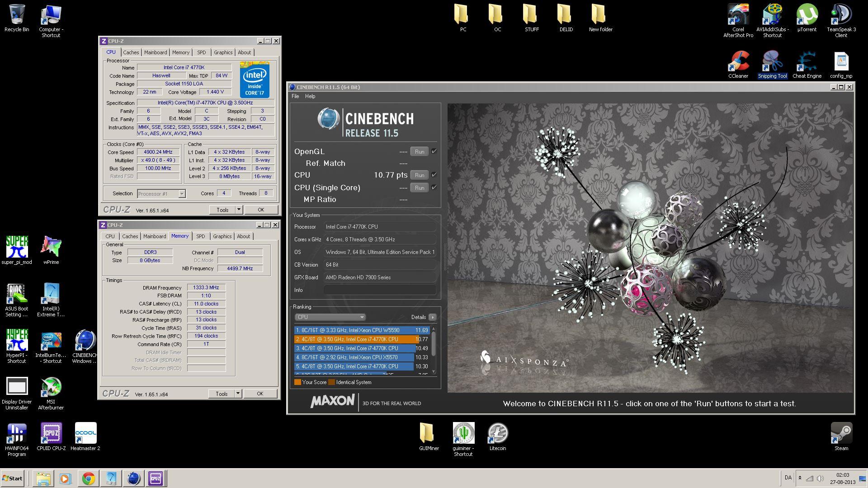The width and height of the screenshot is (868, 488).
Task: Select ranking entry Xeon CPU X5570
Action: [x=362, y=357]
